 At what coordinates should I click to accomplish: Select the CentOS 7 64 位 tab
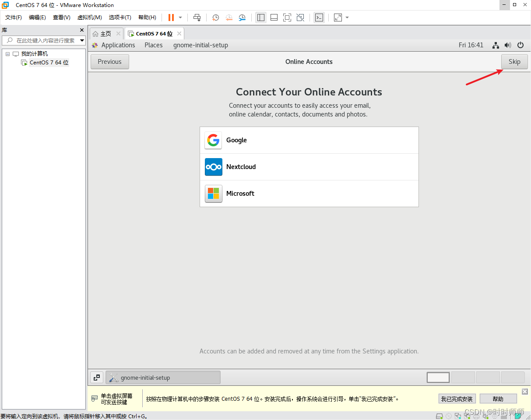point(155,34)
